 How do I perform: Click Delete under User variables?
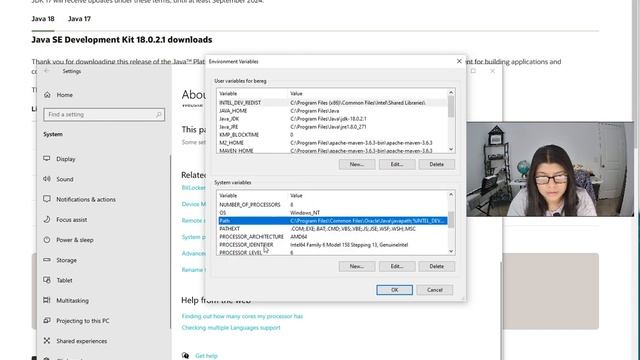436,164
